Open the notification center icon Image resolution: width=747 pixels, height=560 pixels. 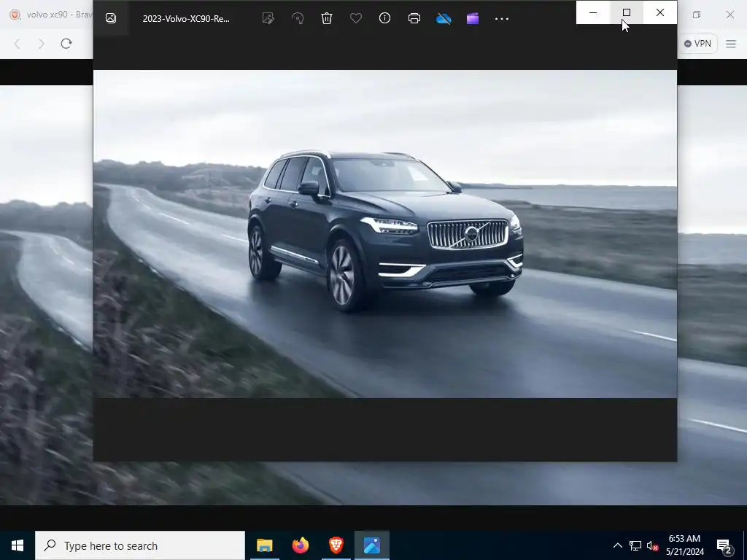724,545
